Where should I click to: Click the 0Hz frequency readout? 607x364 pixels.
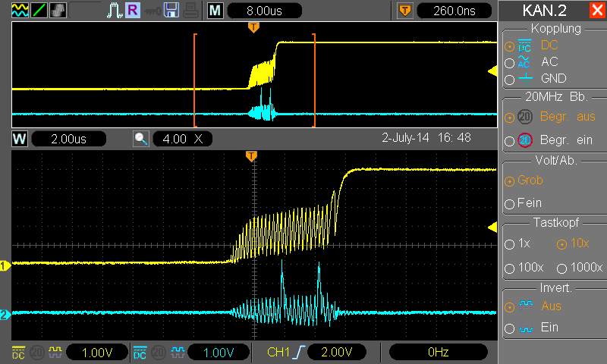tap(439, 353)
